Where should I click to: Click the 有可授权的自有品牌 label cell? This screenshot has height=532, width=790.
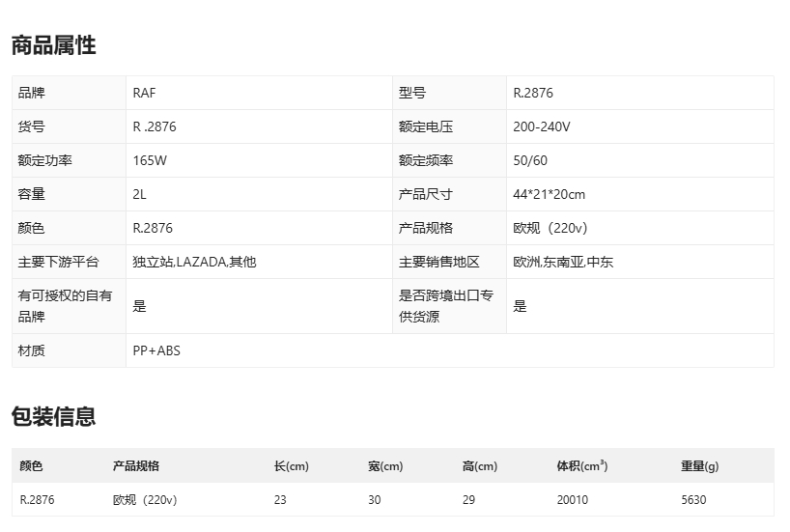coord(66,306)
